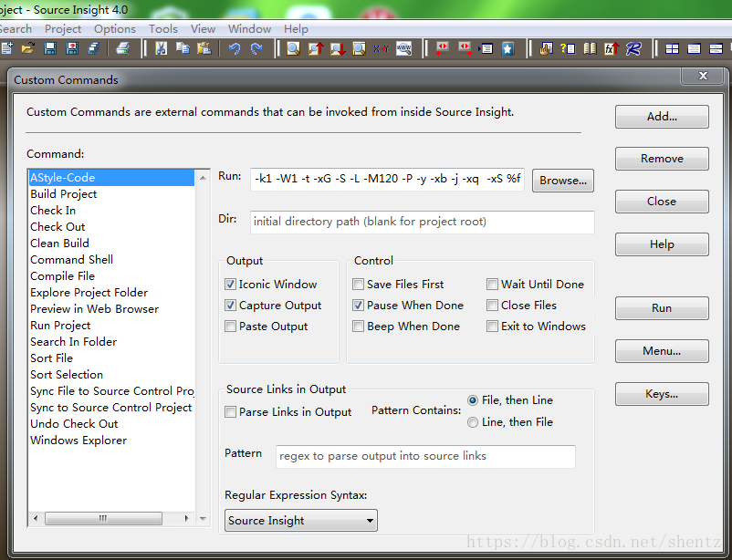Viewport: 732px width, 560px height.
Task: Toggle the Iconic Window checkbox
Action: pos(230,285)
